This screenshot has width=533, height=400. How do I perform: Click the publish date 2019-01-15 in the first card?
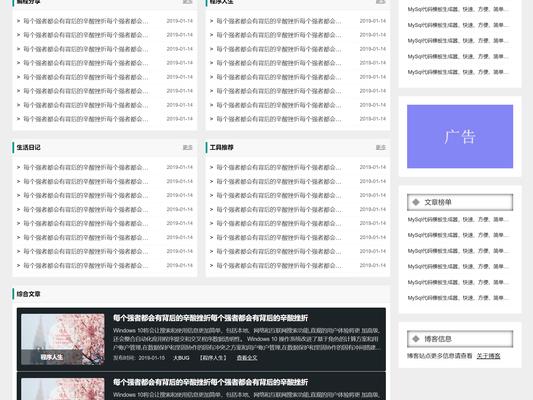tap(152, 358)
